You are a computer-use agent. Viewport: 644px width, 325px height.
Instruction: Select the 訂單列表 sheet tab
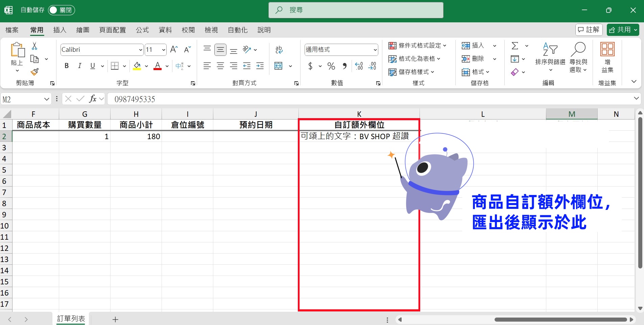click(71, 319)
